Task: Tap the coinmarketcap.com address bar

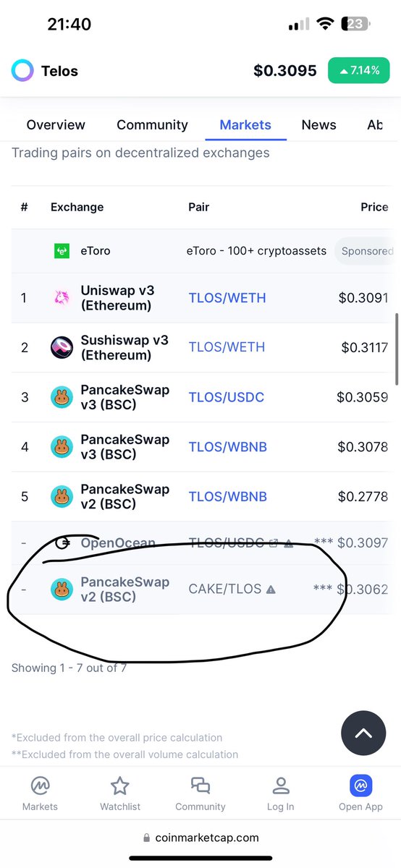Action: pyautogui.click(x=200, y=838)
